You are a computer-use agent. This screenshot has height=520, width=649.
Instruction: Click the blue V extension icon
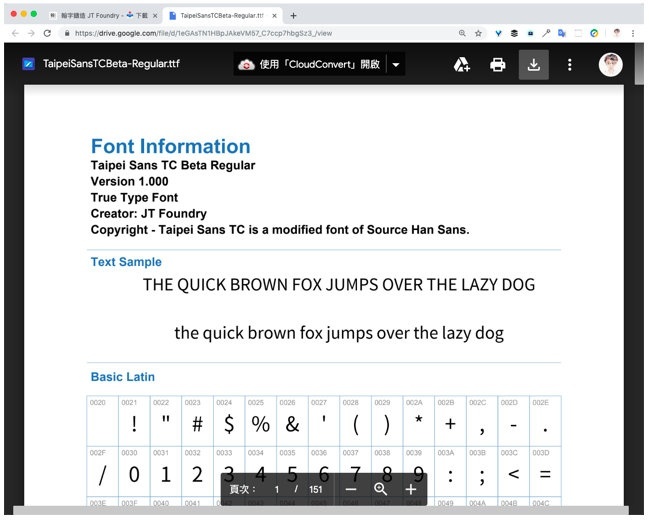coord(498,33)
